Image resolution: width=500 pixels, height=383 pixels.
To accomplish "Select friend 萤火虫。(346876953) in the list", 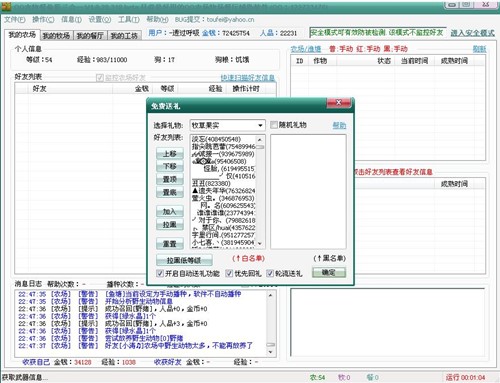I will pyautogui.click(x=223, y=198).
